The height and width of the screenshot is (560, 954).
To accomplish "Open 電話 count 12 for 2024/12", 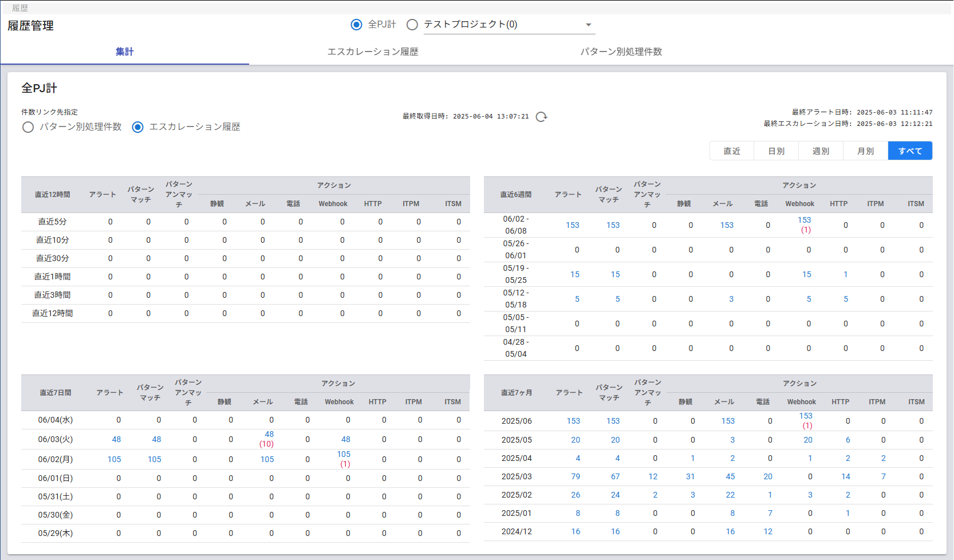I will 767,531.
